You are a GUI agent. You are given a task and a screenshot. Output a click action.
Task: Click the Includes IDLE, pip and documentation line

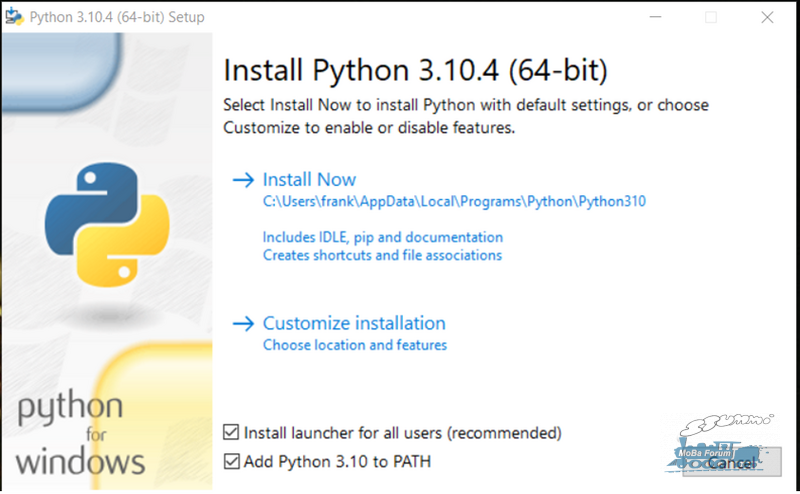(x=383, y=237)
